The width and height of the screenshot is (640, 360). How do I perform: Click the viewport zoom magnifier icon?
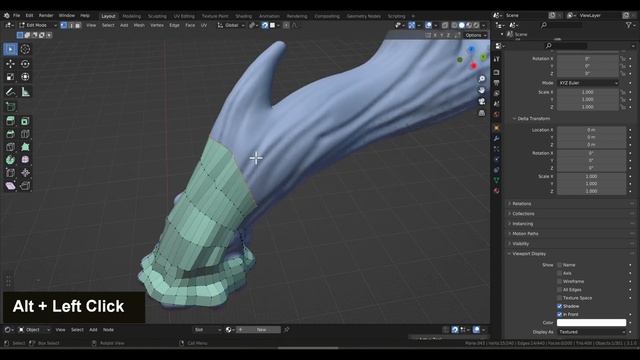(x=482, y=79)
